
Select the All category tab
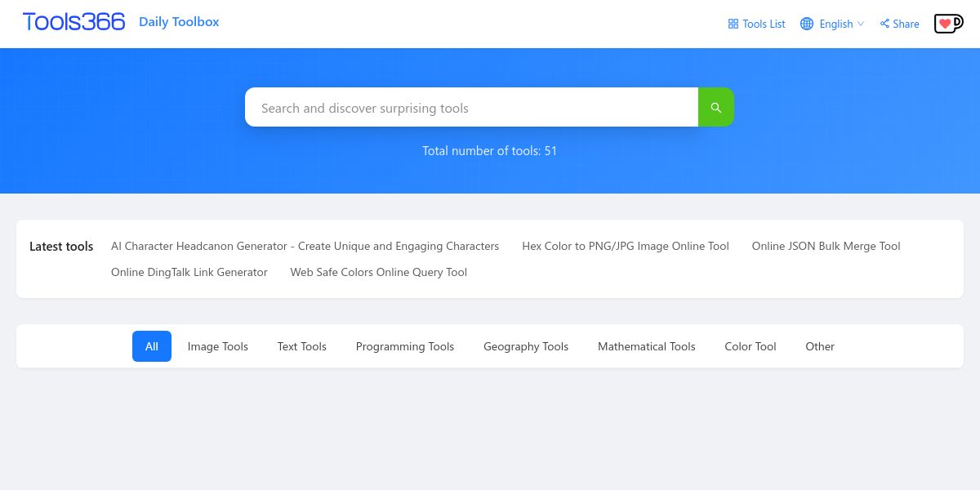pyautogui.click(x=152, y=346)
